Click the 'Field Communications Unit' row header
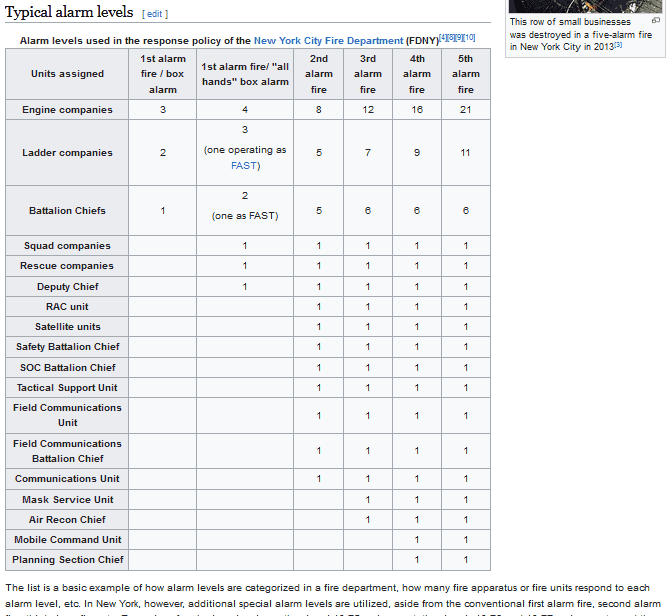Screen dimensions: 669x616 coord(67,416)
